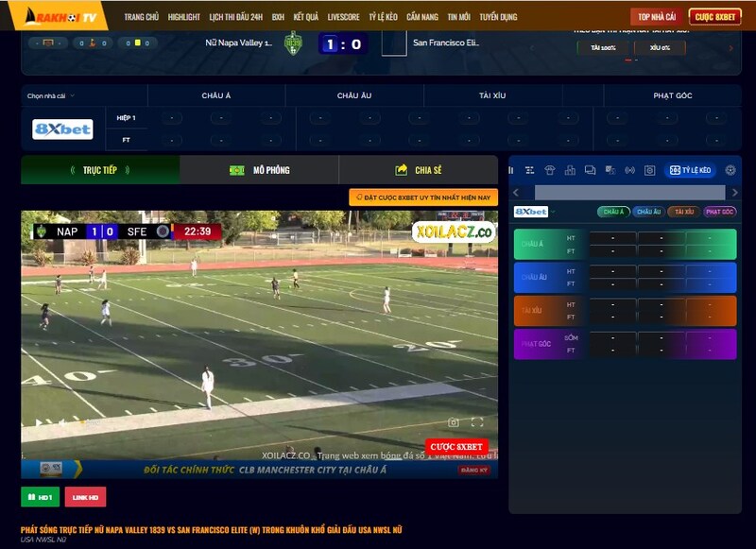The width and height of the screenshot is (756, 549).
Task: Play the live video stream
Action: point(39,422)
